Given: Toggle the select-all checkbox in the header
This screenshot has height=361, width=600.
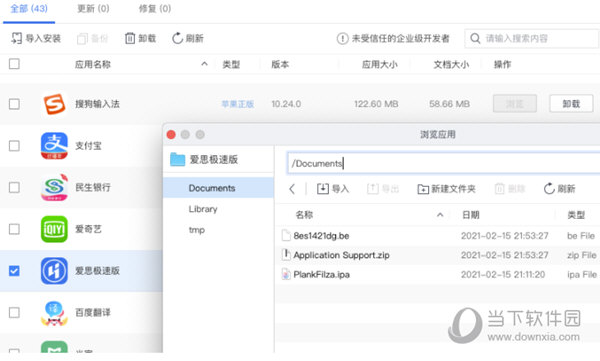Looking at the screenshot, I should tap(14, 64).
